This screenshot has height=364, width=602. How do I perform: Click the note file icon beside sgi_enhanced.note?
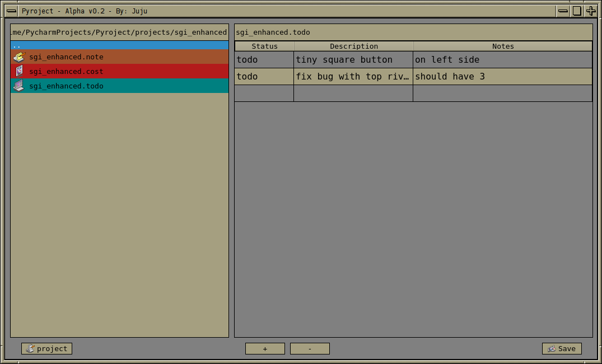19,57
